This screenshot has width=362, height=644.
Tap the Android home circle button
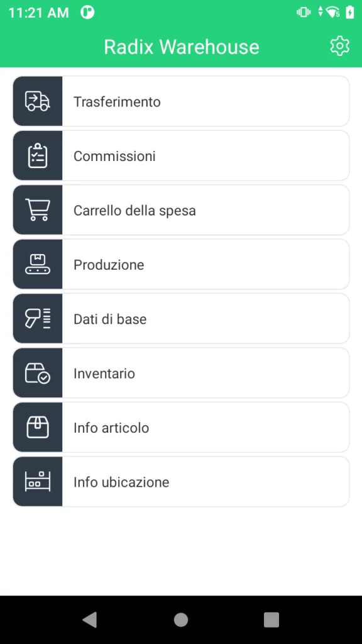[x=181, y=619]
